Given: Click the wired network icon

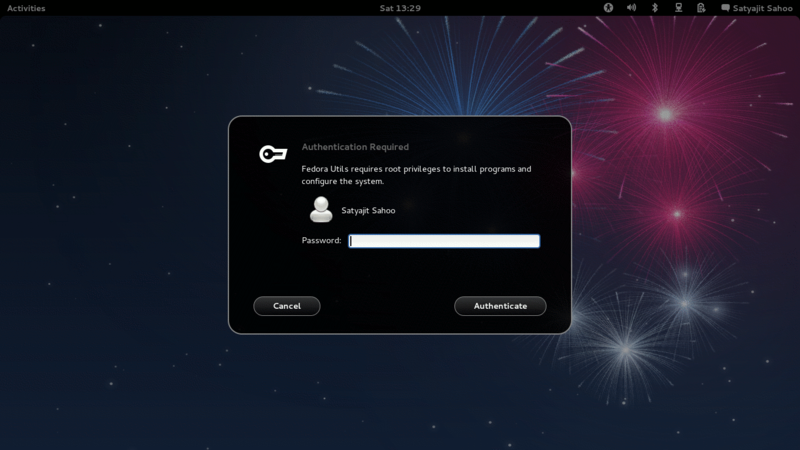Looking at the screenshot, I should click(x=679, y=8).
